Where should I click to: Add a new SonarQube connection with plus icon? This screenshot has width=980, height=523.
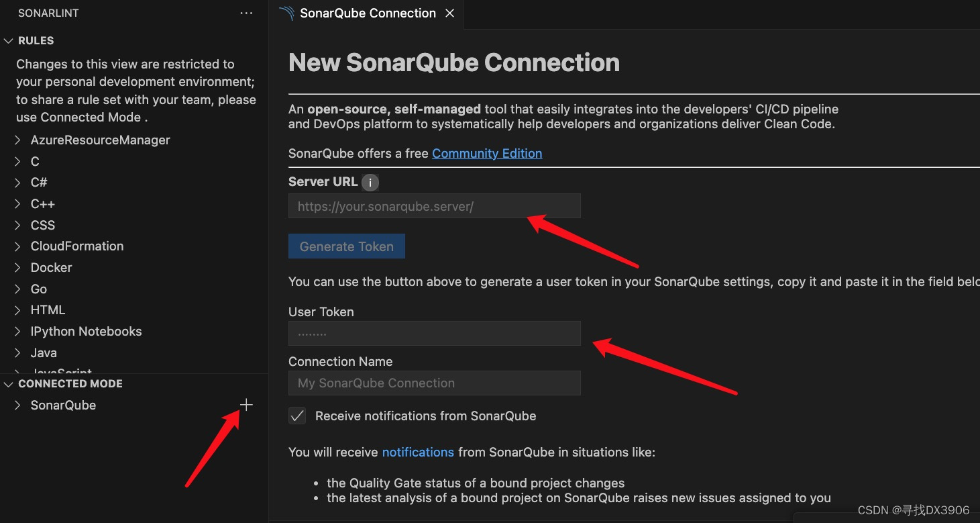pos(246,405)
